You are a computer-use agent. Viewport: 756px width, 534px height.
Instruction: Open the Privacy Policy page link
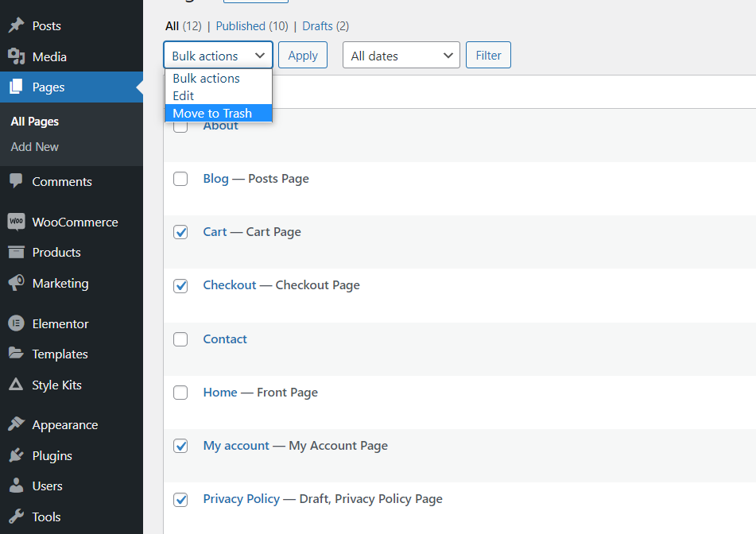pyautogui.click(x=241, y=499)
